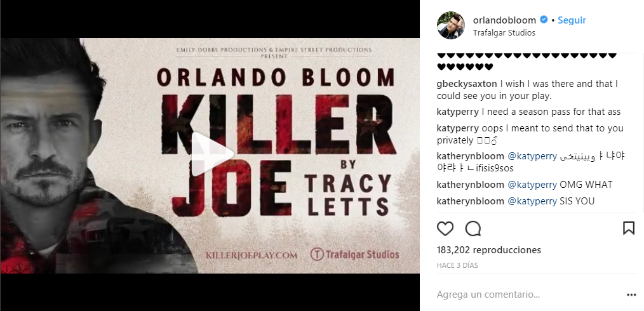Open more options three-dot menu
644x311 pixels.
tap(631, 294)
